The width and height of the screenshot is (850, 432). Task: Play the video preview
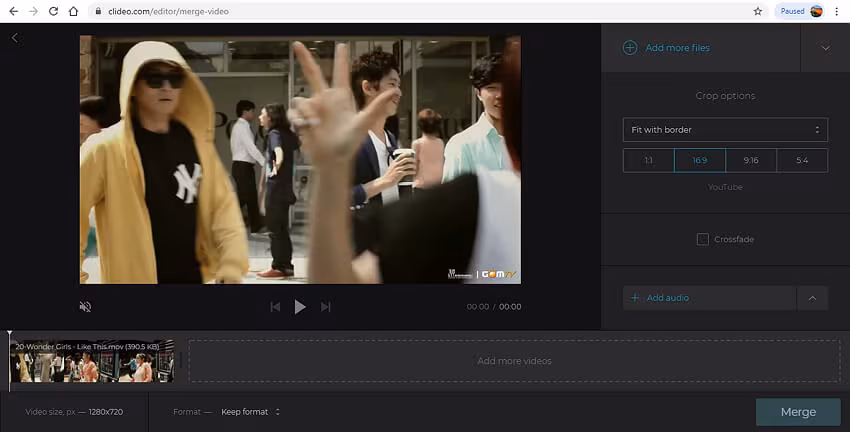(x=300, y=307)
